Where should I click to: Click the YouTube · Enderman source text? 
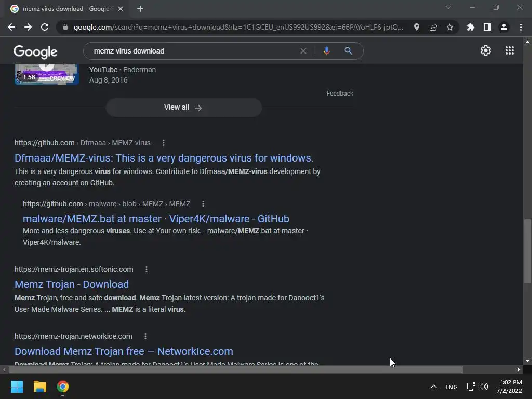(x=123, y=70)
